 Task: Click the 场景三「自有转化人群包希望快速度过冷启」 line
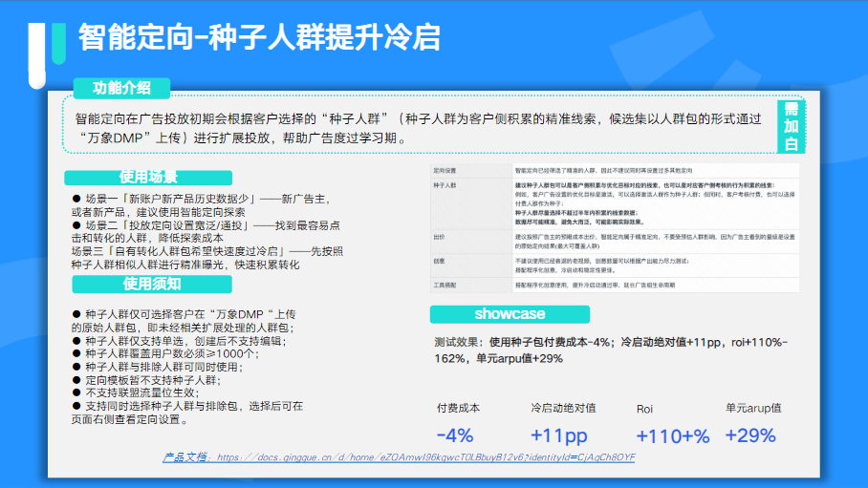pos(207,258)
